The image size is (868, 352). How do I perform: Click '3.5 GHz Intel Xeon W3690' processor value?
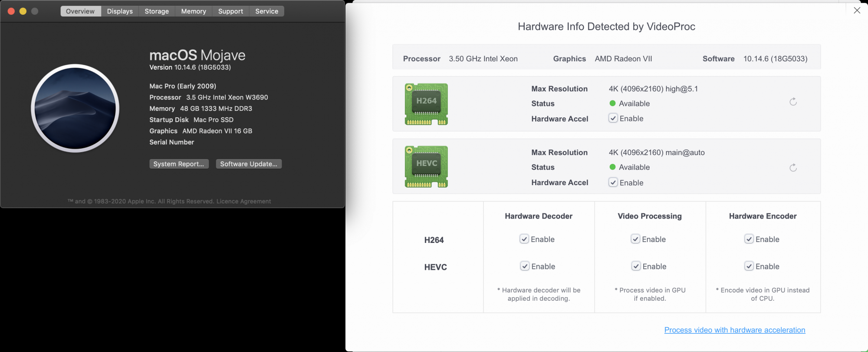tap(227, 97)
